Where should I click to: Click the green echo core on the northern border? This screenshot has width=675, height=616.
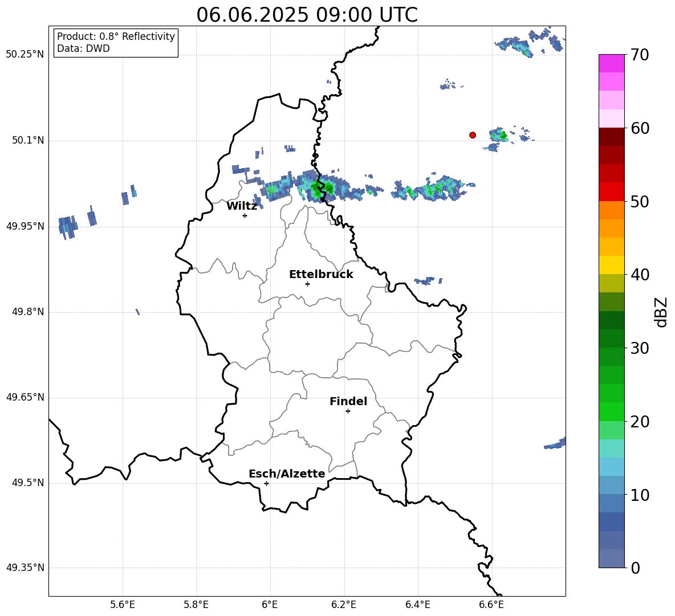321,189
